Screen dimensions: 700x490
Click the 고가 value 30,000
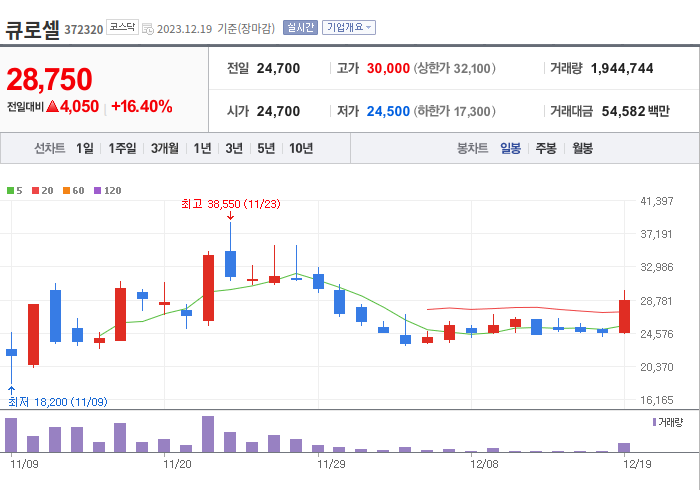pyautogui.click(x=388, y=68)
